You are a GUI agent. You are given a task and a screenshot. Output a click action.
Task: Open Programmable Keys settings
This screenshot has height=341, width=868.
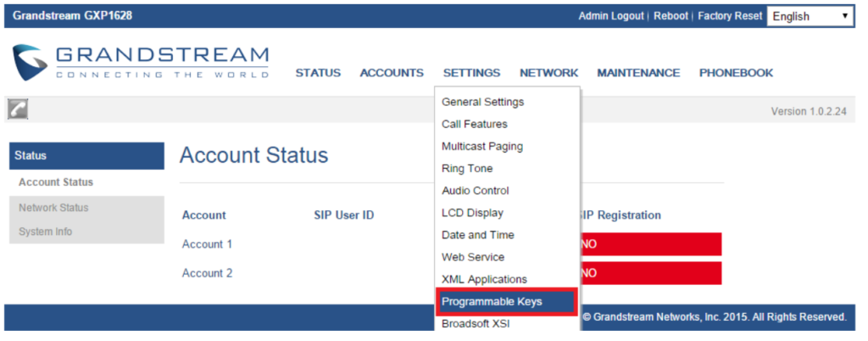click(507, 302)
